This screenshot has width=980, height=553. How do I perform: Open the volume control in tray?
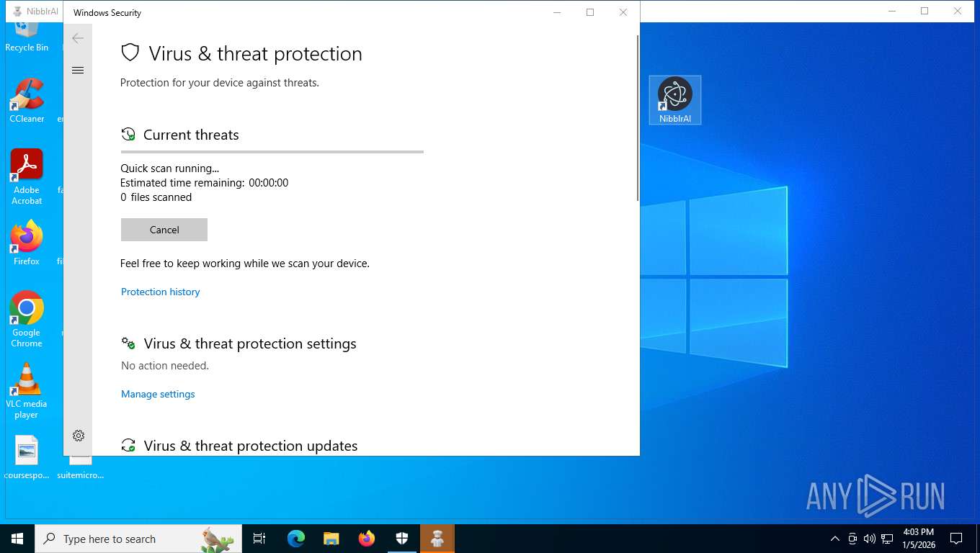(x=869, y=539)
